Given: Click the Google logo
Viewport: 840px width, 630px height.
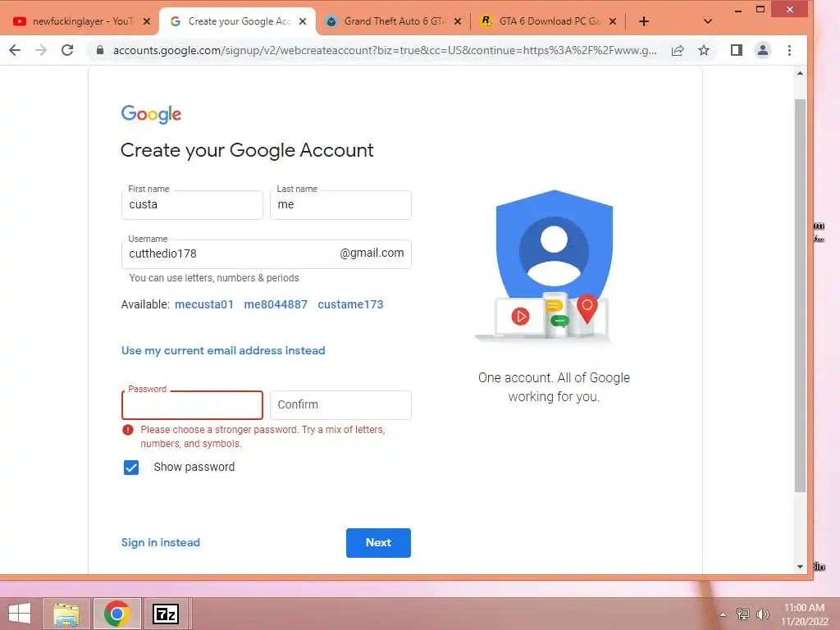Looking at the screenshot, I should (x=151, y=114).
